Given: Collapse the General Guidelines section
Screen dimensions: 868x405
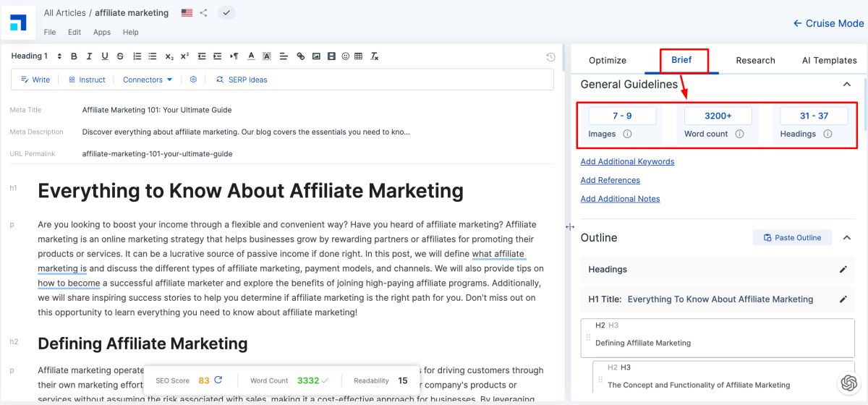Looking at the screenshot, I should point(847,85).
